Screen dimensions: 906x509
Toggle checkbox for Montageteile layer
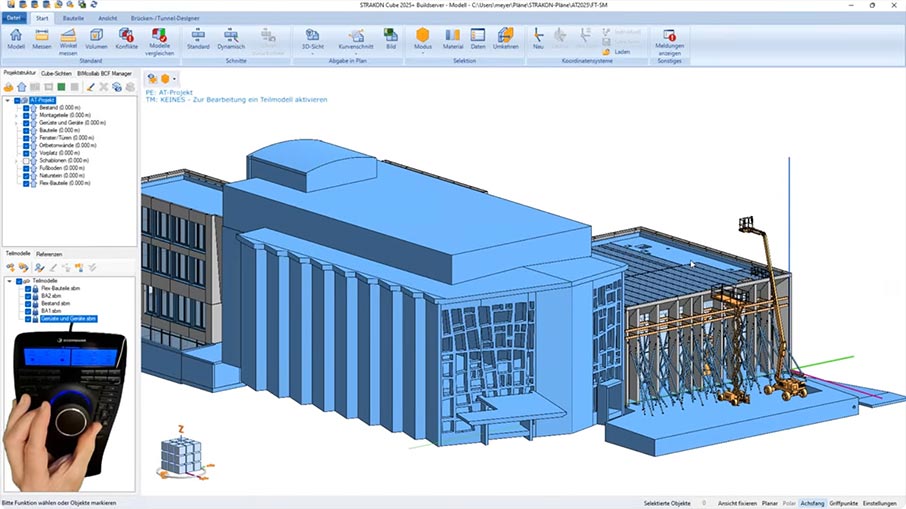(x=26, y=116)
